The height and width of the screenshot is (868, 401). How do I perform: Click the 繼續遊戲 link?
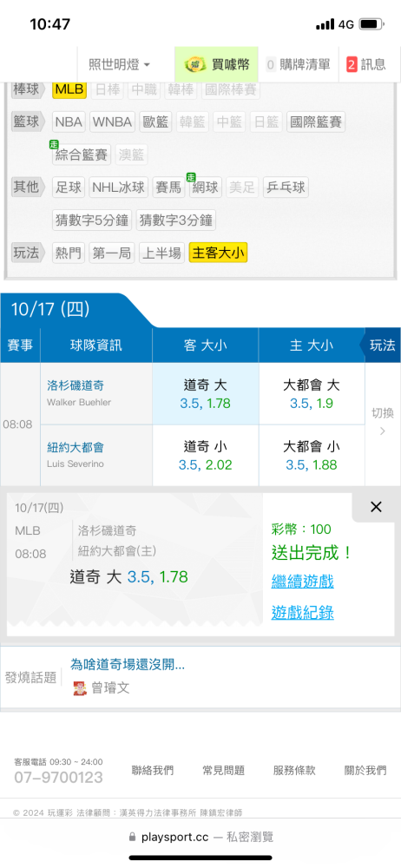click(x=302, y=582)
